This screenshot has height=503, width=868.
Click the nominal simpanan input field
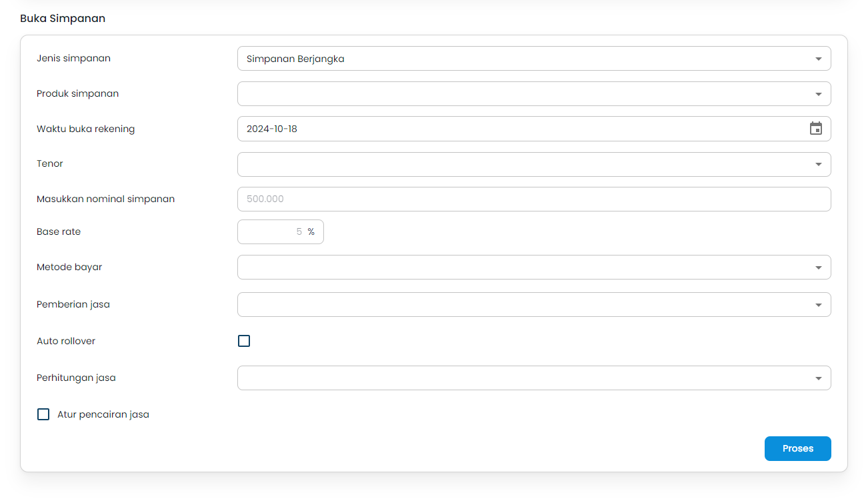[x=533, y=199]
